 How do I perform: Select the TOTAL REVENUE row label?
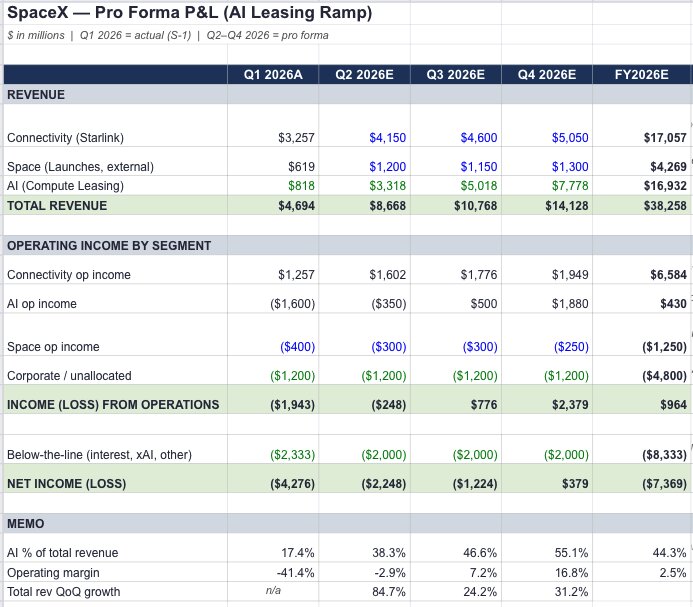coord(57,206)
